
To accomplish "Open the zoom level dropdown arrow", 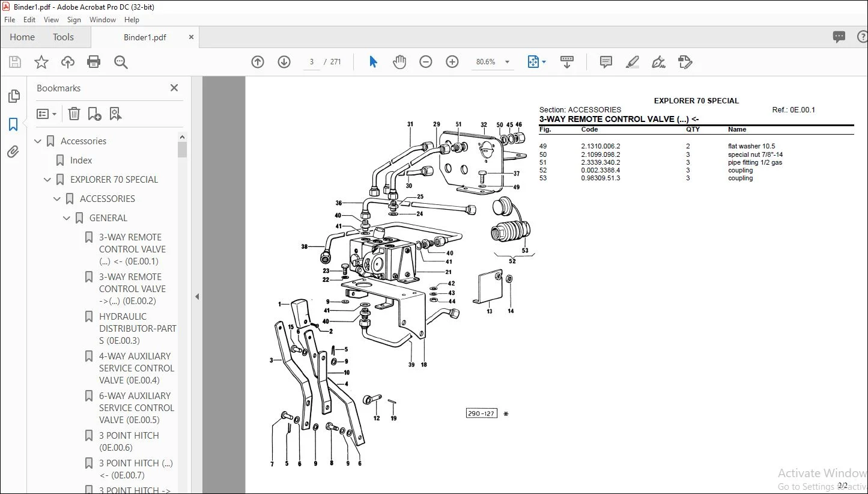I will click(x=507, y=62).
